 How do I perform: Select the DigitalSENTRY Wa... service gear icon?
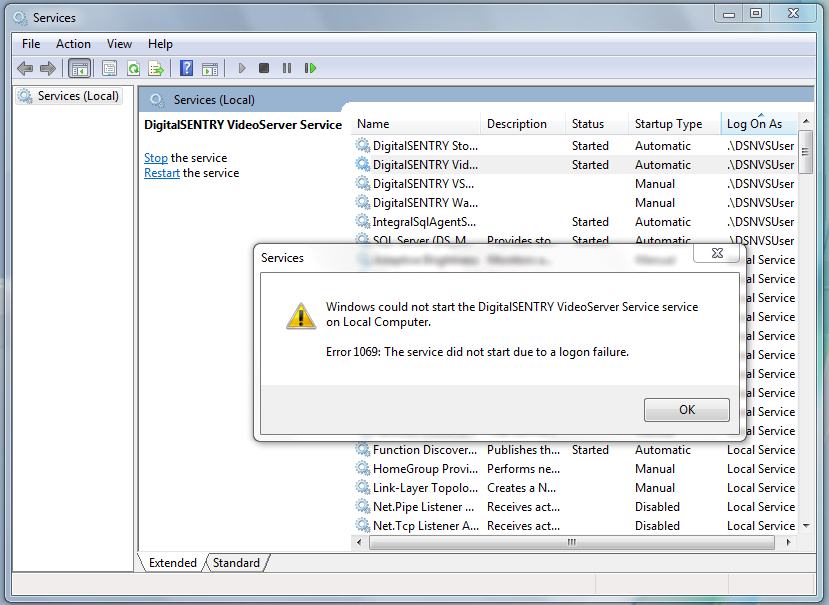coord(363,203)
